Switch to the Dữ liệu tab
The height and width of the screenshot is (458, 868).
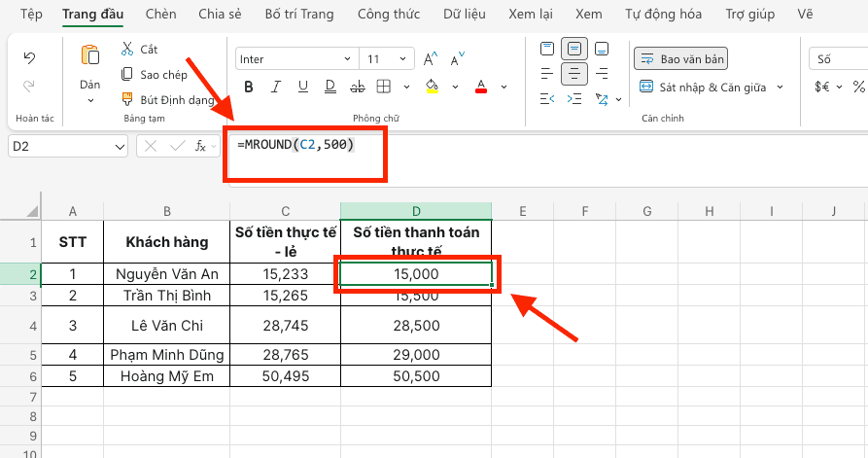465,14
